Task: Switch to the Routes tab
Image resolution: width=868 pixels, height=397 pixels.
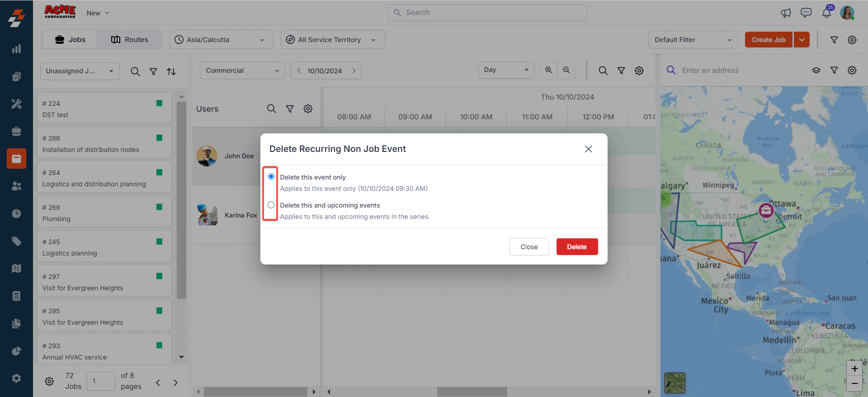Action: [129, 40]
